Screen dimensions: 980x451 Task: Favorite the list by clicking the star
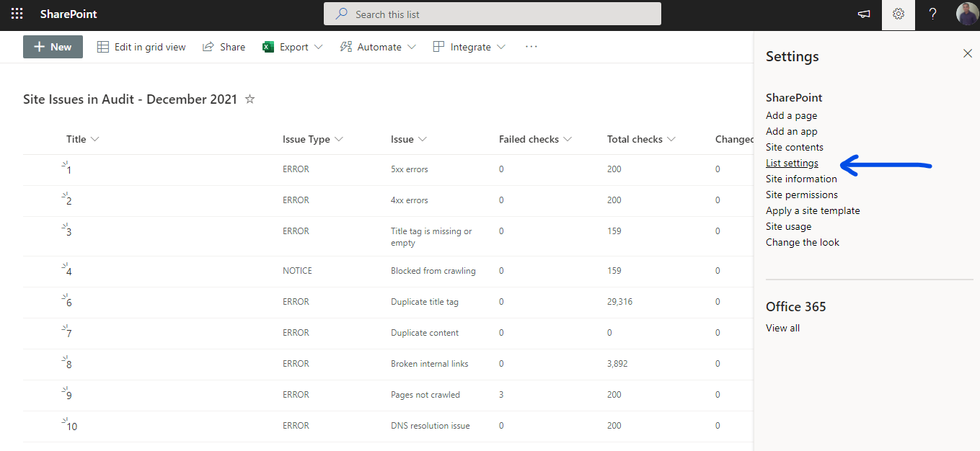249,99
